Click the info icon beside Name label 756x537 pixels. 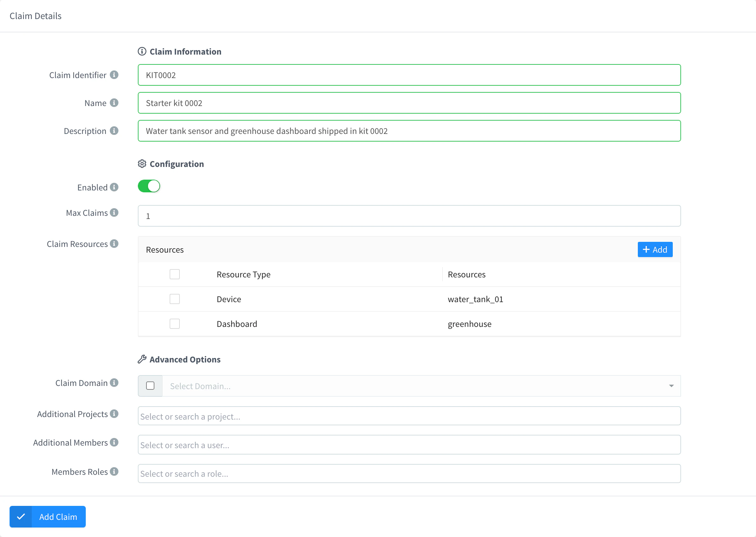114,103
